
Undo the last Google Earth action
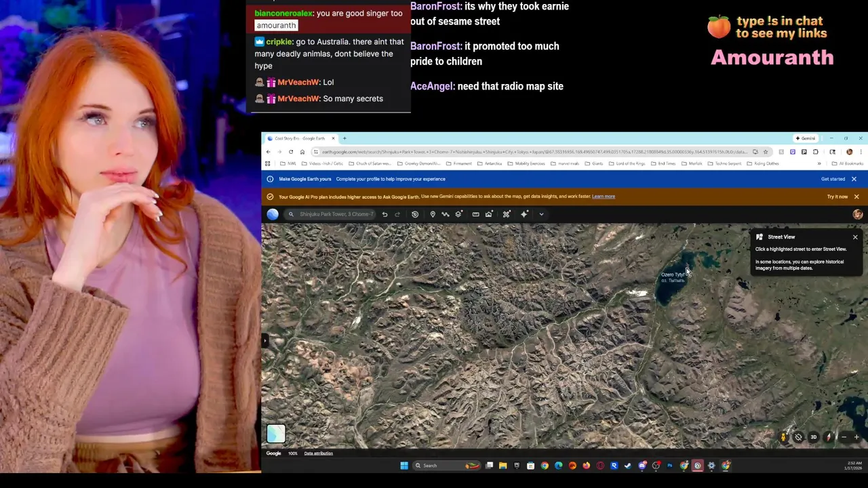(x=384, y=214)
